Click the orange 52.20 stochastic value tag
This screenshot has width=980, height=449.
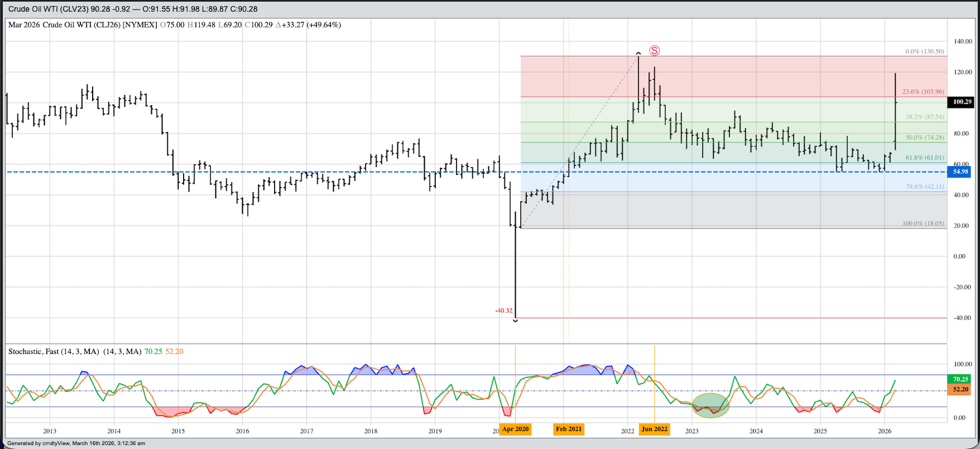[x=960, y=389]
